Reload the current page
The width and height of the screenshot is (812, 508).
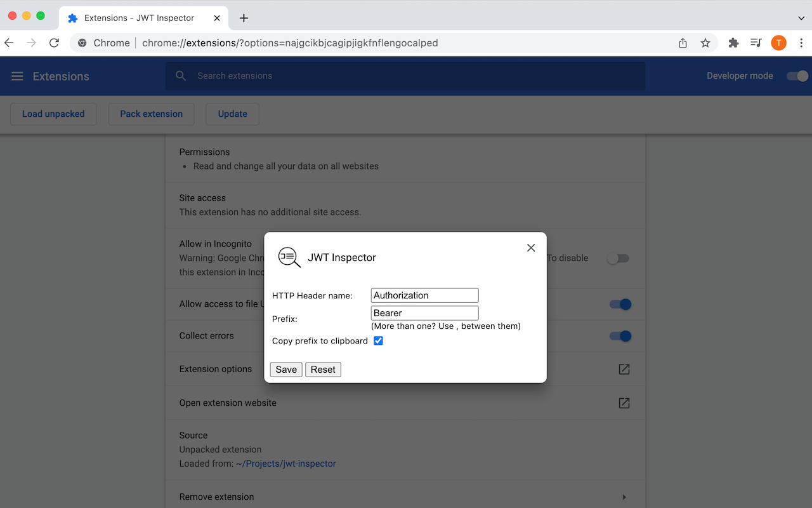[x=54, y=43]
